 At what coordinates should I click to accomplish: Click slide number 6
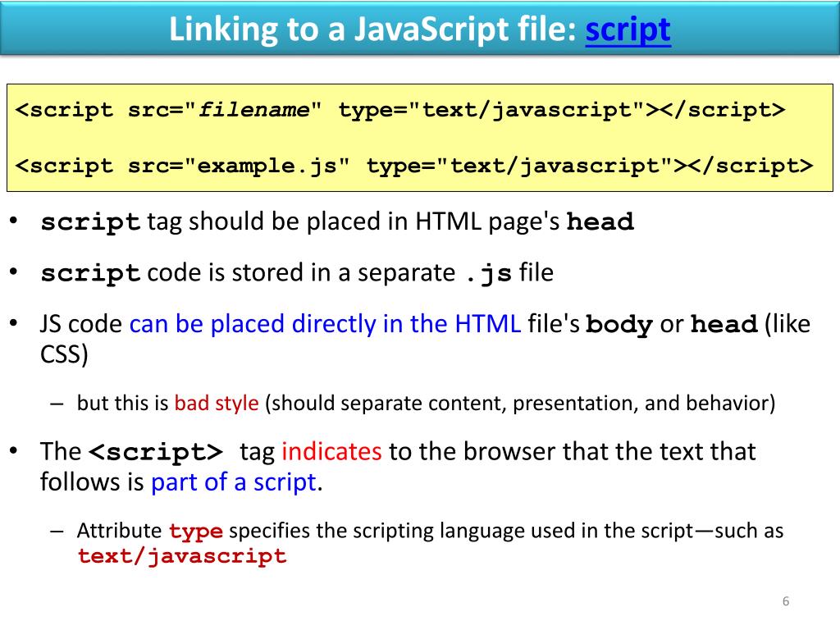click(785, 601)
